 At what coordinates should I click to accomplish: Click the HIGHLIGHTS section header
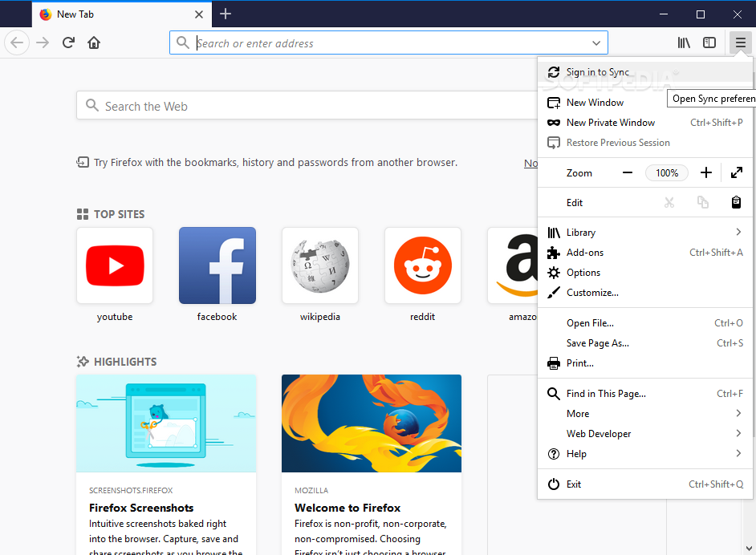click(116, 362)
